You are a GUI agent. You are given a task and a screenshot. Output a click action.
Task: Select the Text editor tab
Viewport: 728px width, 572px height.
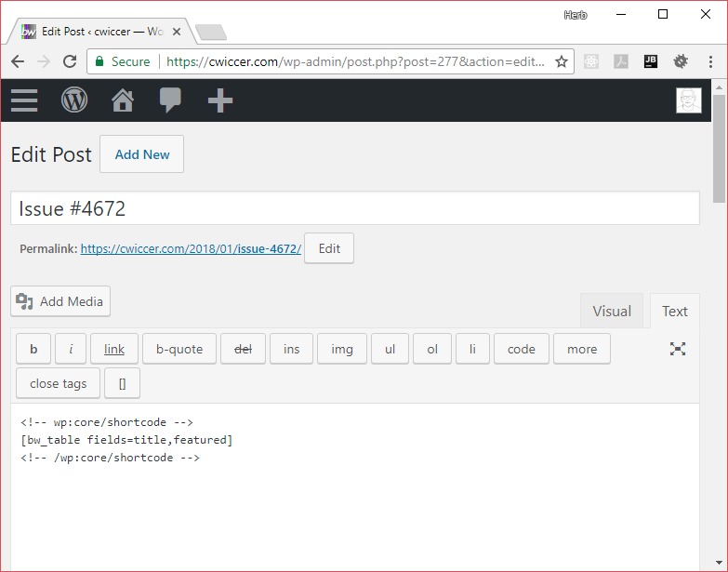point(675,311)
